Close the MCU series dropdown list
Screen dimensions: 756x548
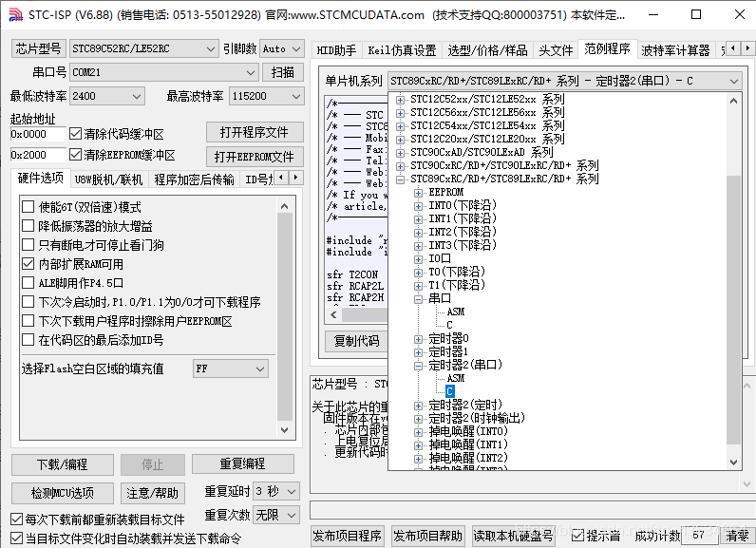733,81
